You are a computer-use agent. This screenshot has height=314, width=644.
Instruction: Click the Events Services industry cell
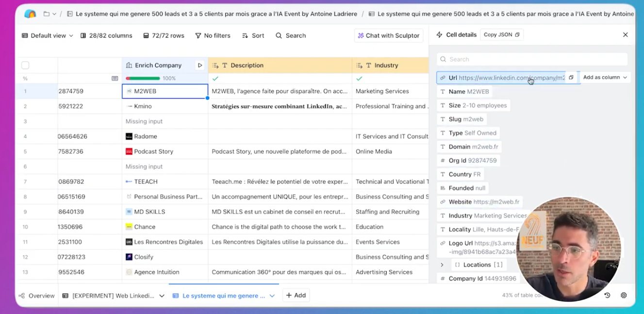(x=390, y=242)
